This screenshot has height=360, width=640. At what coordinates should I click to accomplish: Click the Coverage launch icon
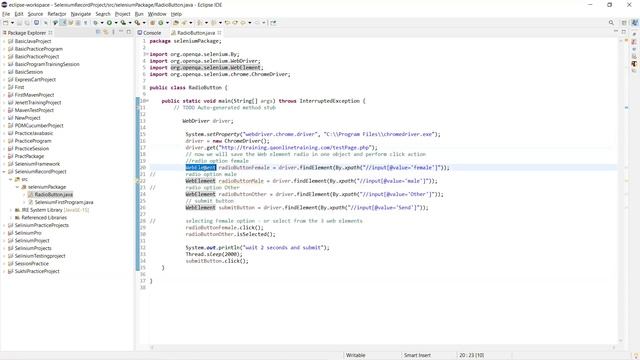(123, 23)
